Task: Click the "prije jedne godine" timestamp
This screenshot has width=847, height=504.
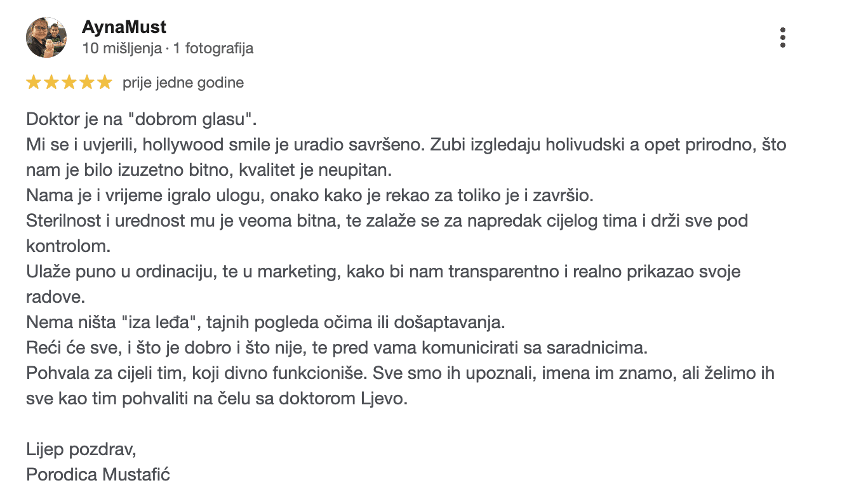Action: click(183, 83)
